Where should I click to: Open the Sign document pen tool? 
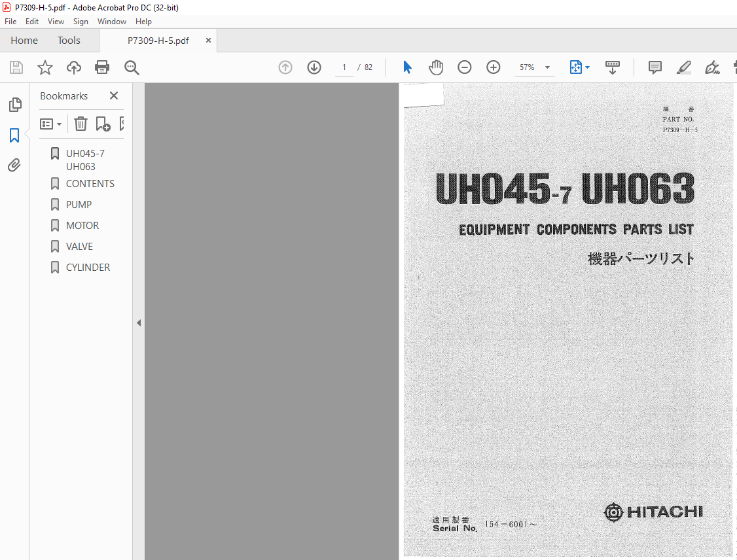pos(713,67)
